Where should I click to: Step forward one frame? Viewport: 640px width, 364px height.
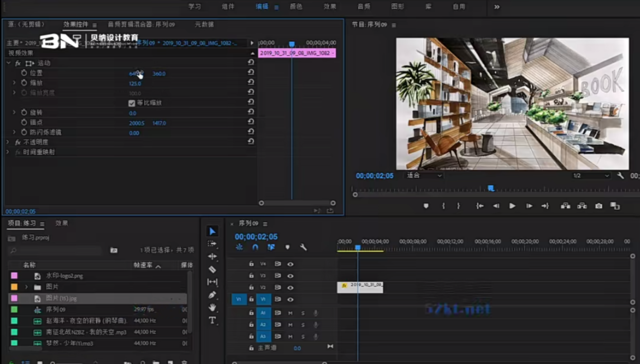tap(529, 206)
